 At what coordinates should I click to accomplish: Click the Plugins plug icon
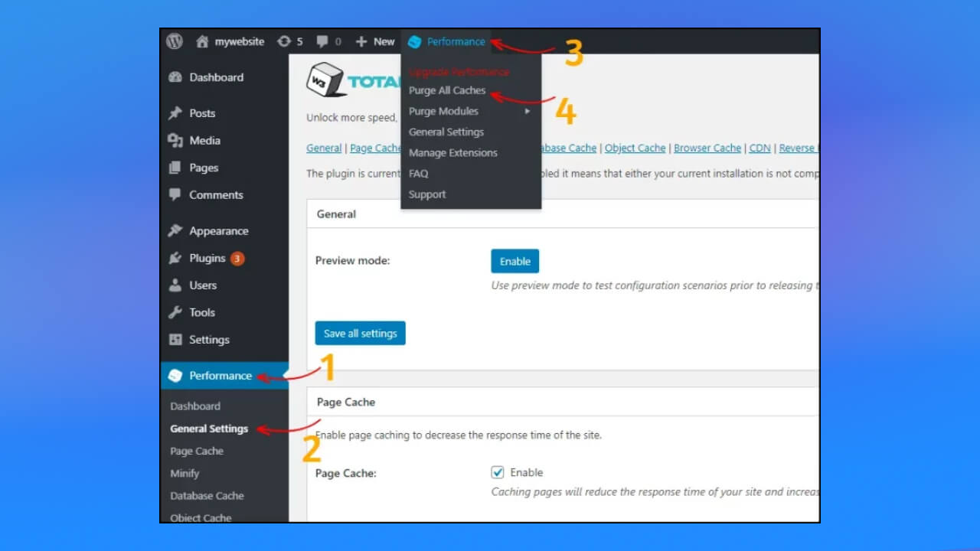pos(175,258)
